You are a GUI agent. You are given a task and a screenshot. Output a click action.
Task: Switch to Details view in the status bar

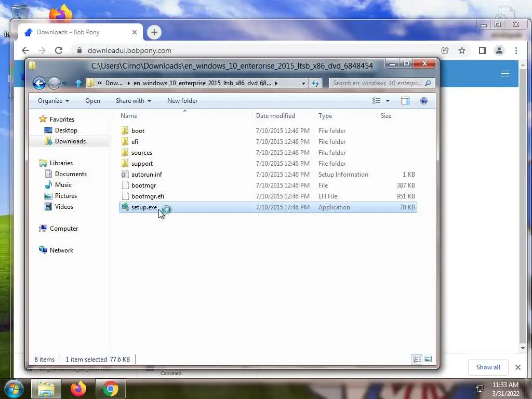[x=417, y=359]
